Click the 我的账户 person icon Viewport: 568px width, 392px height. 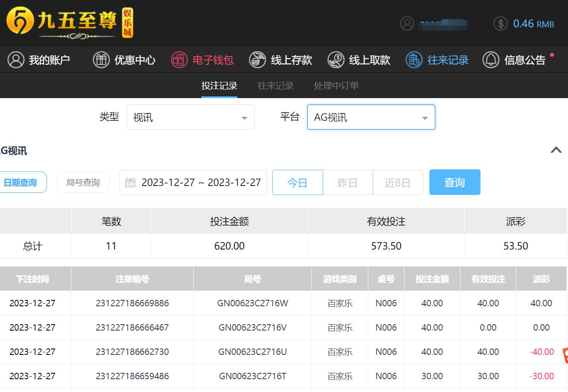pyautogui.click(x=16, y=60)
